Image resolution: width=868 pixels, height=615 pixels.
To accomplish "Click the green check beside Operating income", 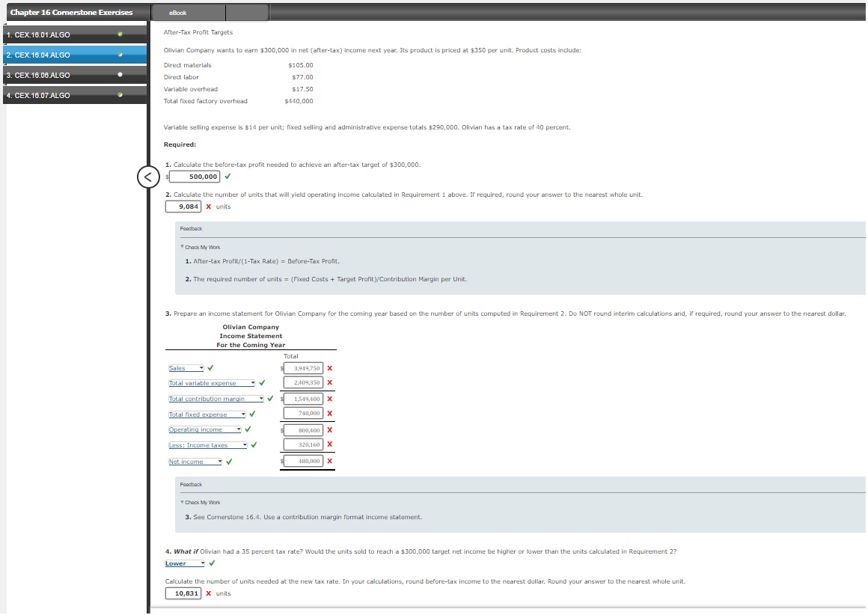I will pos(248,429).
